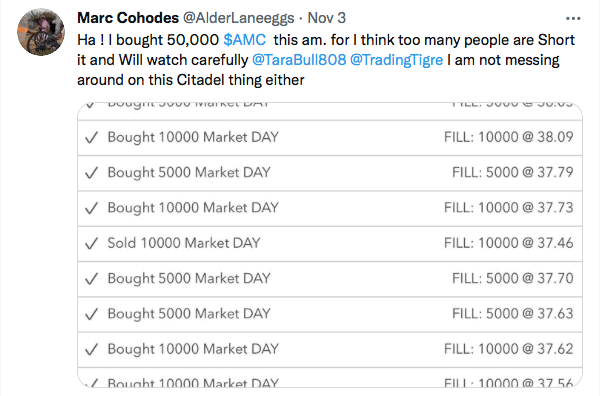This screenshot has height=396, width=611.
Task: Click checkmark beside Bought 10000 at 38.09
Action: pos(91,138)
